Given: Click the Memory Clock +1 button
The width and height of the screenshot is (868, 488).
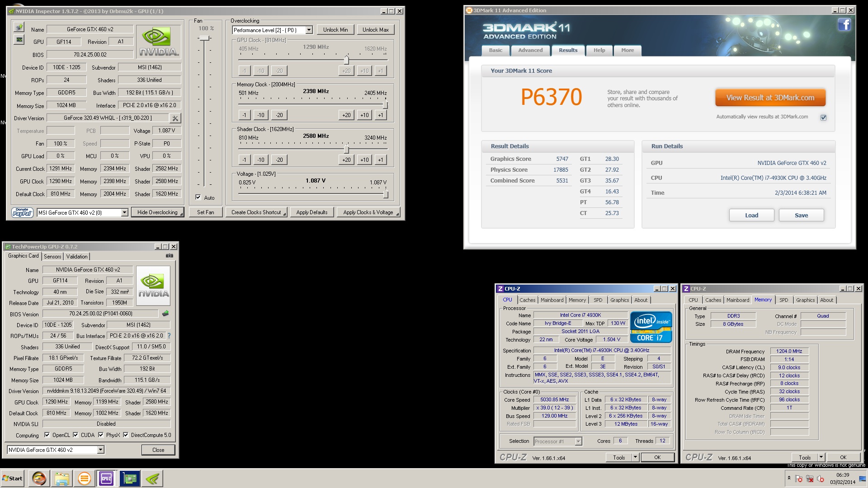Looking at the screenshot, I should point(380,115).
